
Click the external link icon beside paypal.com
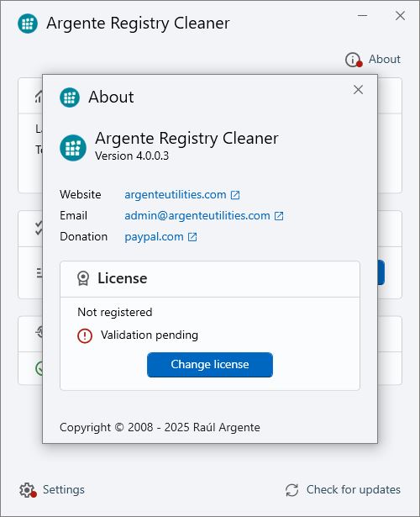point(192,237)
